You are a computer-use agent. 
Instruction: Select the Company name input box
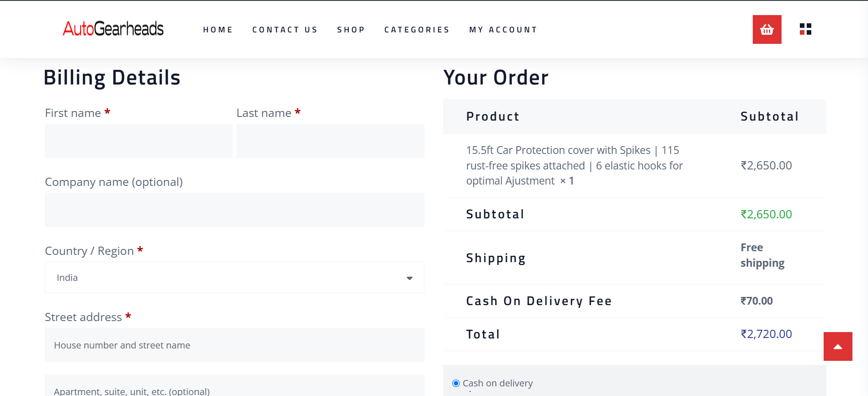[234, 210]
